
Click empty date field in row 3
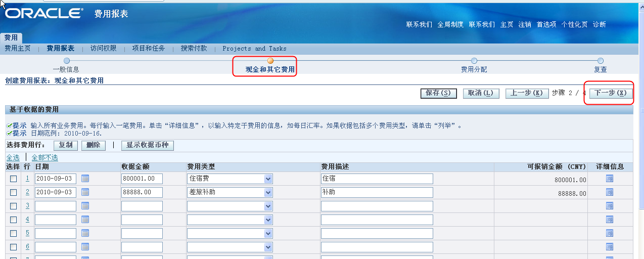56,206
